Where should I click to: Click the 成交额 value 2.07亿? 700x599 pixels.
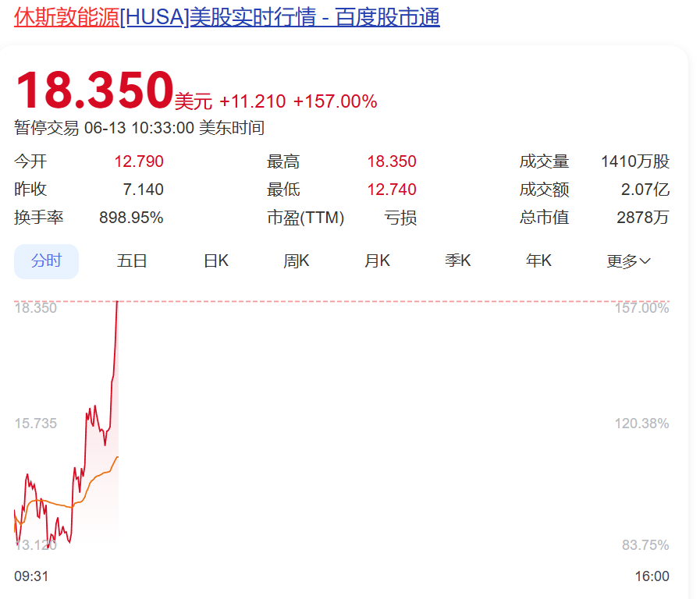pos(645,190)
